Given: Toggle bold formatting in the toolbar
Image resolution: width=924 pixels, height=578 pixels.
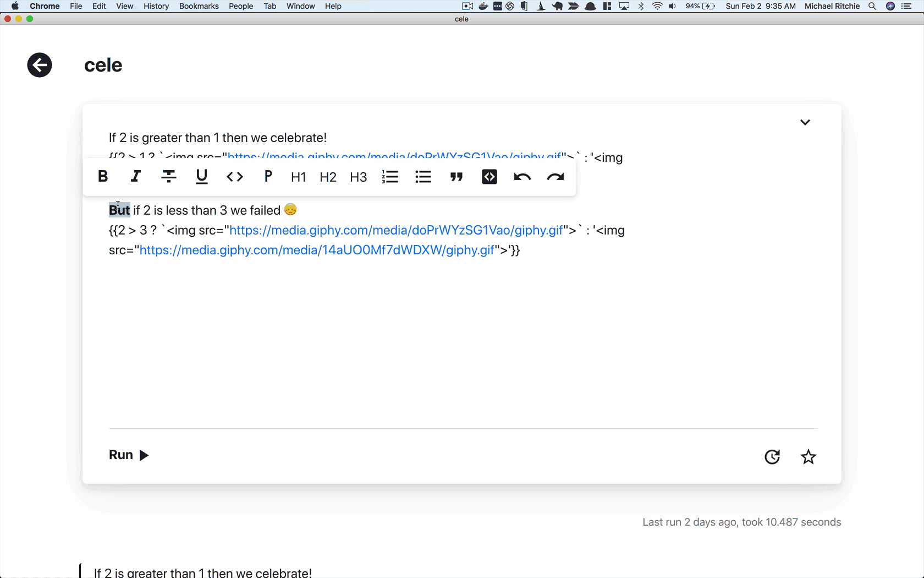Looking at the screenshot, I should tap(103, 177).
